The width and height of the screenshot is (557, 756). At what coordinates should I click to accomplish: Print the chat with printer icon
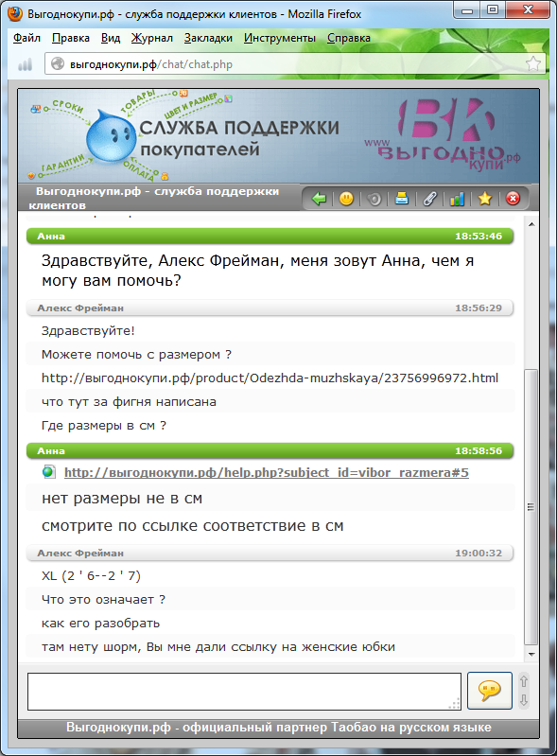click(x=401, y=198)
